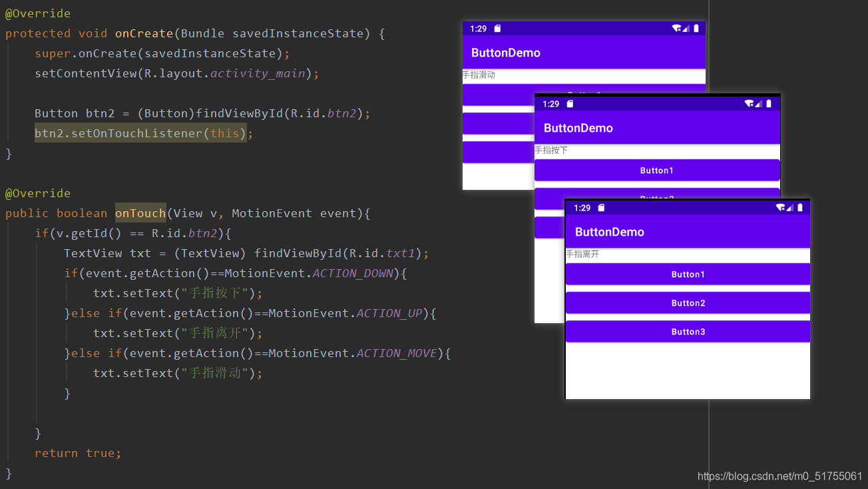Click the 手指离开 label in the emulator
The image size is (868, 489).
click(582, 254)
